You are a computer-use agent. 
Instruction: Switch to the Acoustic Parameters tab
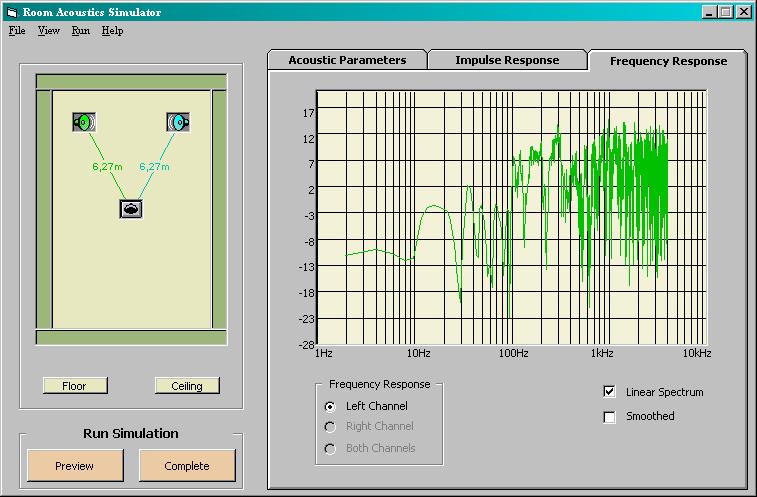347,60
